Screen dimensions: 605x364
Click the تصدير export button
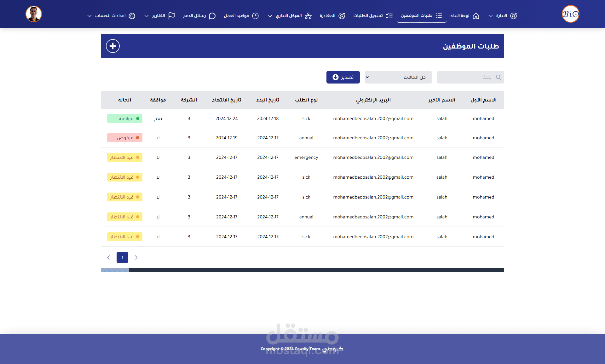tap(343, 77)
